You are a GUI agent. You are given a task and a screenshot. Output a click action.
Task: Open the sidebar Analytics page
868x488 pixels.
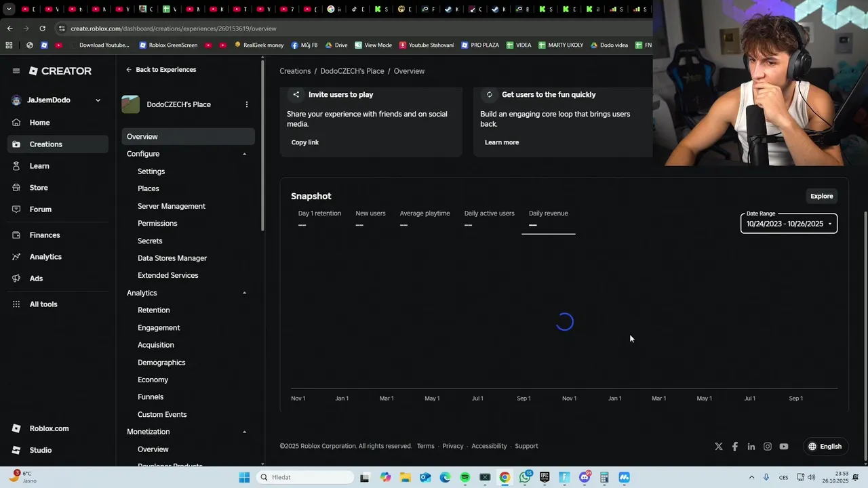click(45, 257)
